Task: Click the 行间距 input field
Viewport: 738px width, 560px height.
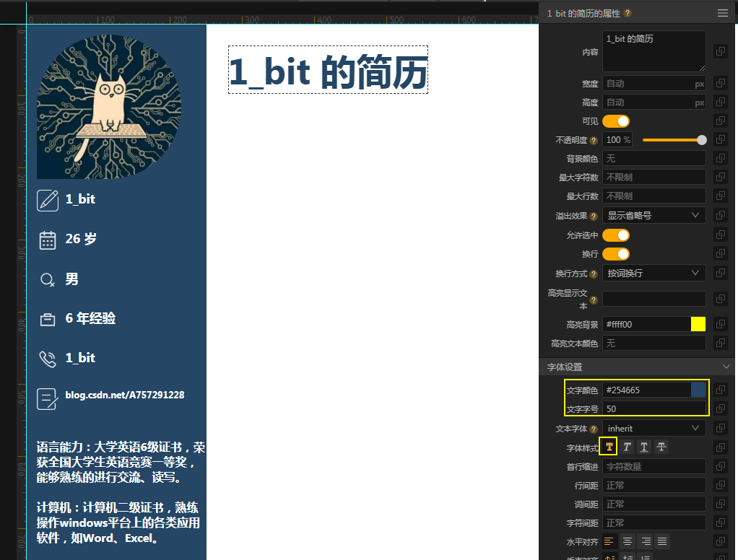Action: tap(654, 485)
